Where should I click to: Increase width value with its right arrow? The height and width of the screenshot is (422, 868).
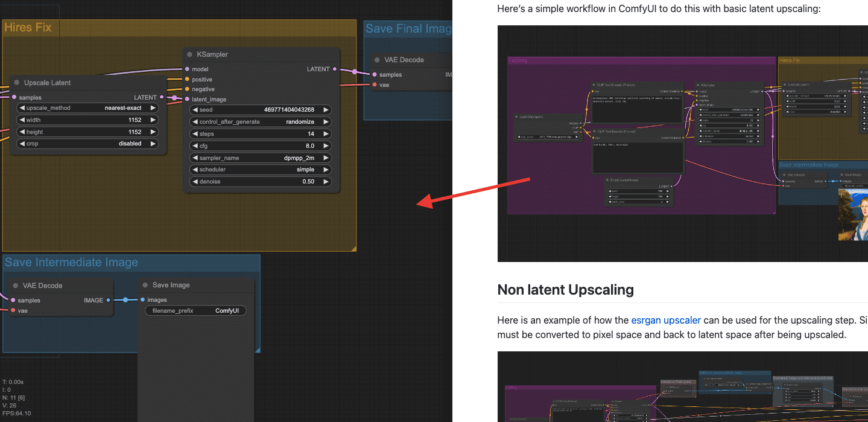153,120
